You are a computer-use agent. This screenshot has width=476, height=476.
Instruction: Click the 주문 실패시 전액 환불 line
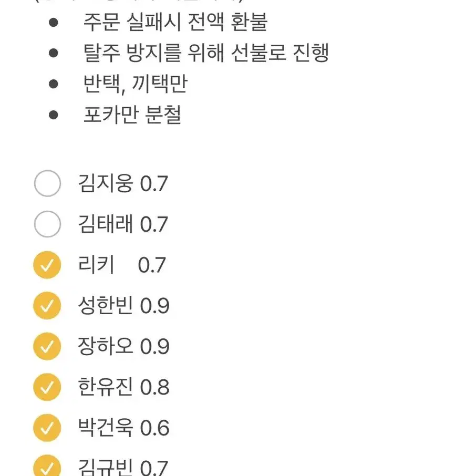[x=175, y=22]
